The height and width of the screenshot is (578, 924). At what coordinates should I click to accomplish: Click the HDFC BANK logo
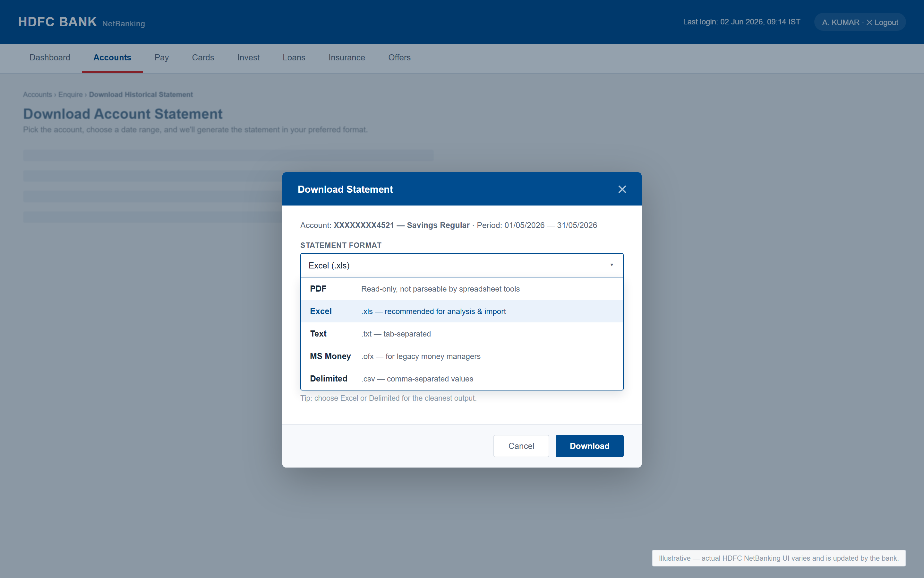click(57, 22)
